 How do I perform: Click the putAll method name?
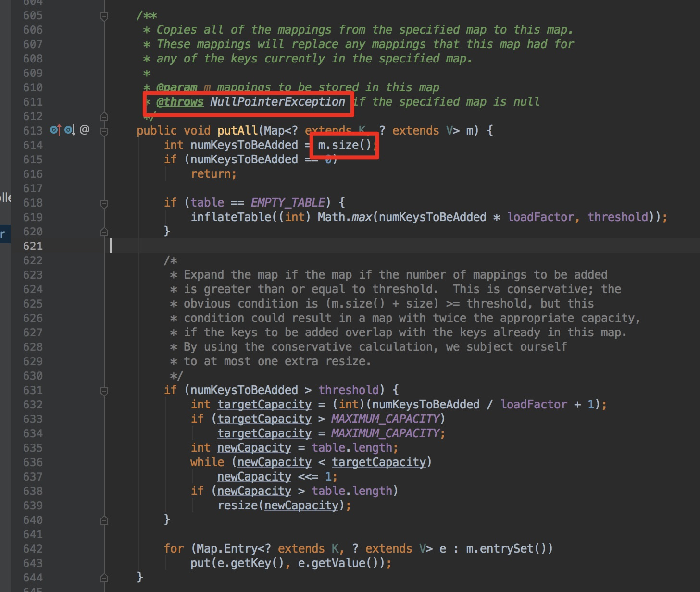tap(237, 131)
